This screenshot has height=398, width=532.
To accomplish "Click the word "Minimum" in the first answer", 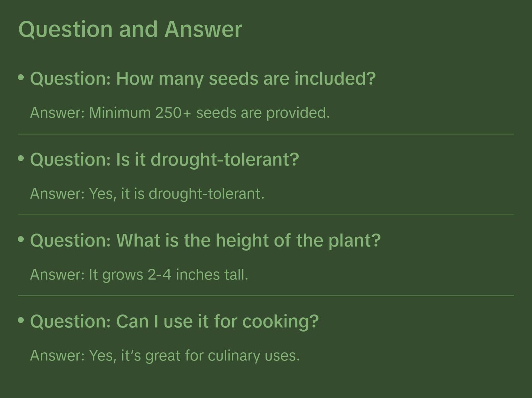I will (120, 113).
